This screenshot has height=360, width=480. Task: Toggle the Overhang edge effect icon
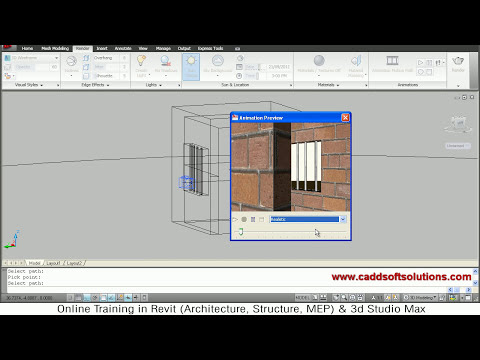pyautogui.click(x=86, y=58)
